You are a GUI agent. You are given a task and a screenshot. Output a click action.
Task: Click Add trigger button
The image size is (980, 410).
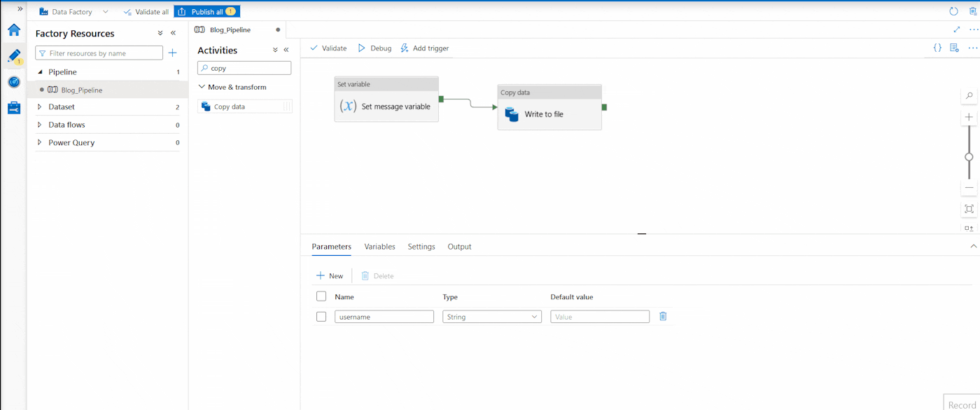[424, 48]
